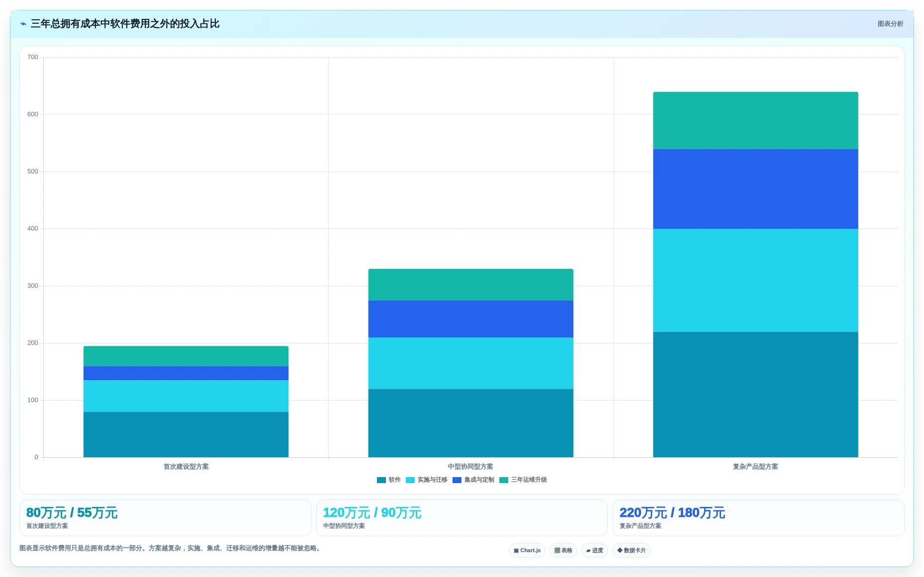Click the 700 y-axis tick label
The height and width of the screenshot is (577, 924).
33,57
